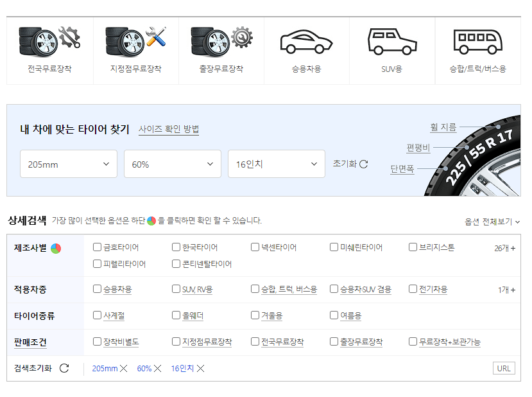This screenshot has height=397, width=532.
Task: Tick the 적용차종 승용차용 filter checkbox
Action: [x=97, y=289]
